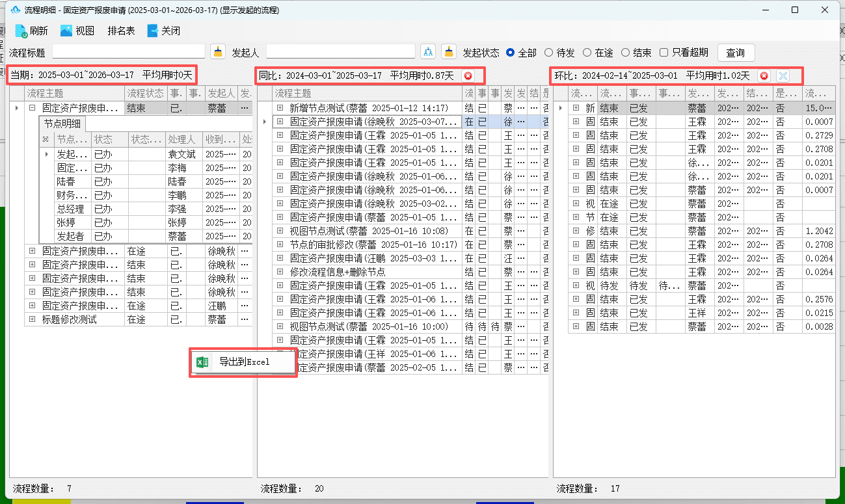
Task: Click the 刷新 refresh icon in toolbar
Action: (x=21, y=31)
